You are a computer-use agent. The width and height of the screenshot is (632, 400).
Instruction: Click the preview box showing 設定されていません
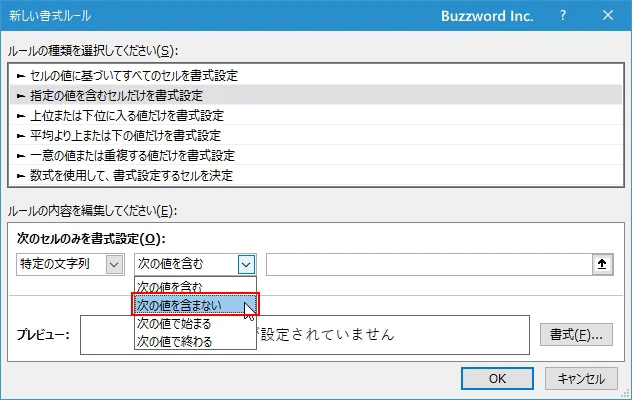pyautogui.click(x=305, y=335)
